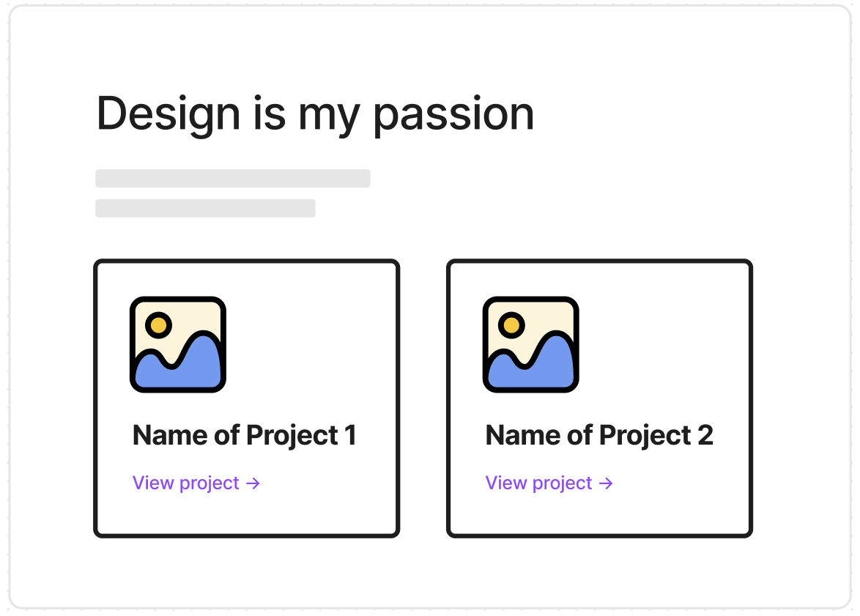Image resolution: width=860 pixels, height=616 pixels.
Task: Click the arrow after Project 1's View project
Action: [253, 483]
